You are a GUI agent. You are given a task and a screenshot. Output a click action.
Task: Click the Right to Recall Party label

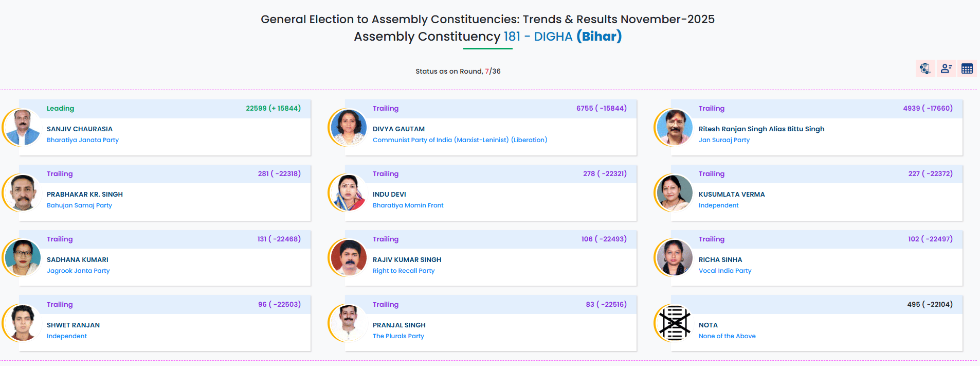(404, 271)
